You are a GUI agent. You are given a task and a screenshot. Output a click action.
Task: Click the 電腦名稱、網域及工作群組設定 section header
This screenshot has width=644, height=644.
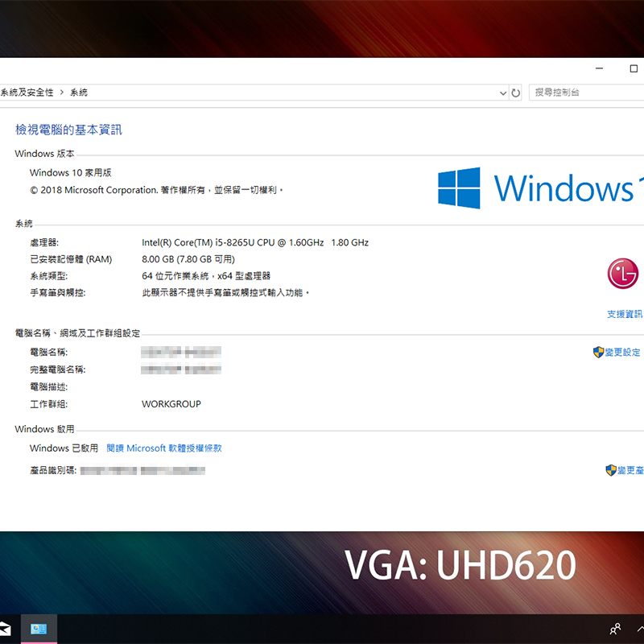(77, 333)
